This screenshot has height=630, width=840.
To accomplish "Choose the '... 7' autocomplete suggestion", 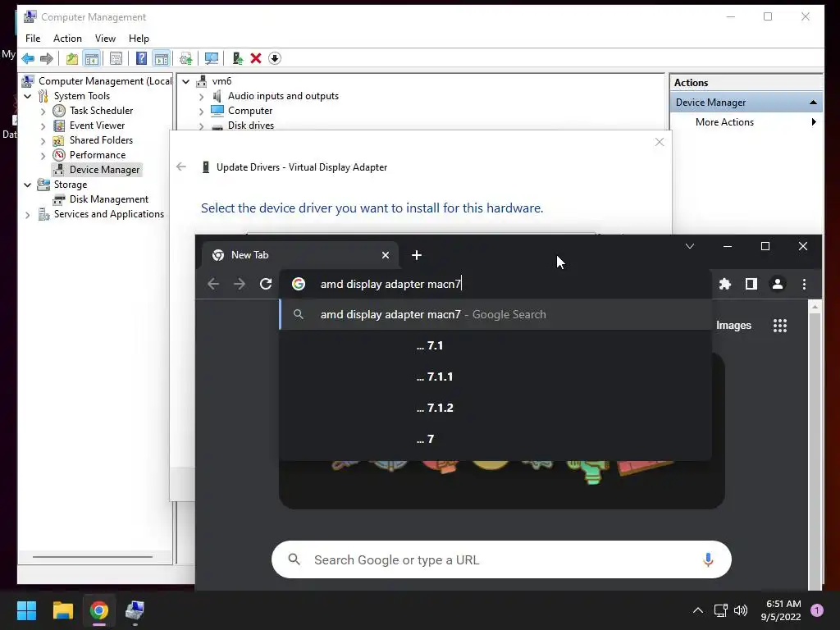I will pyautogui.click(x=496, y=439).
